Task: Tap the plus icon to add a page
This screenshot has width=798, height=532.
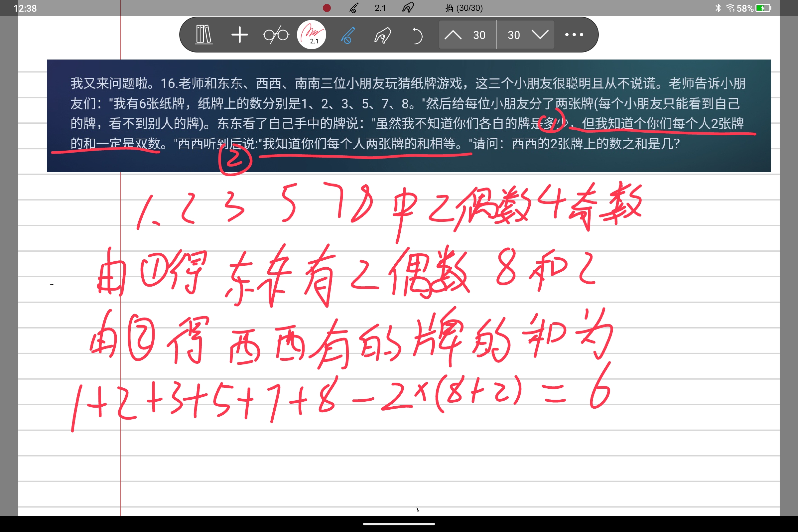Action: [239, 35]
